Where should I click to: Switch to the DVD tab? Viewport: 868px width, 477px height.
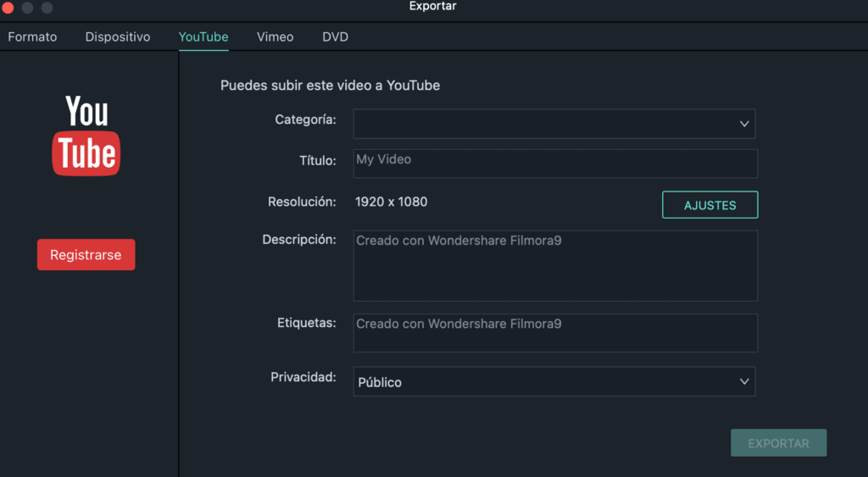tap(335, 37)
